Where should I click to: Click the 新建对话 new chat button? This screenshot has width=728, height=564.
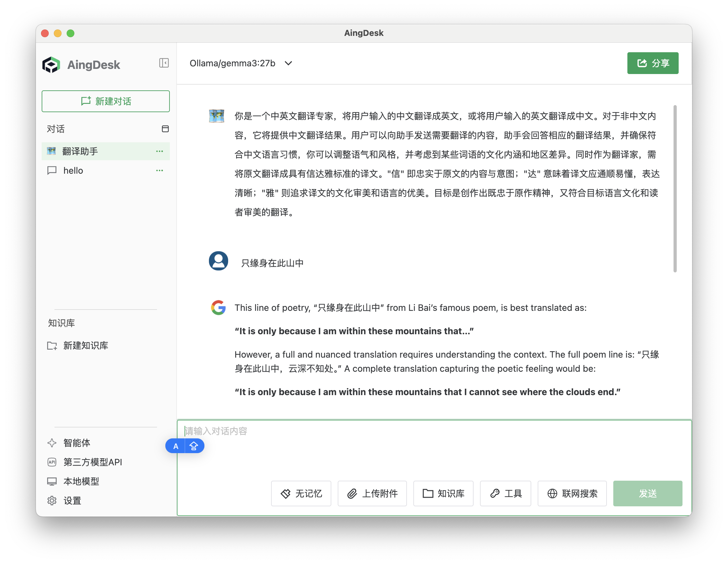[x=106, y=101]
